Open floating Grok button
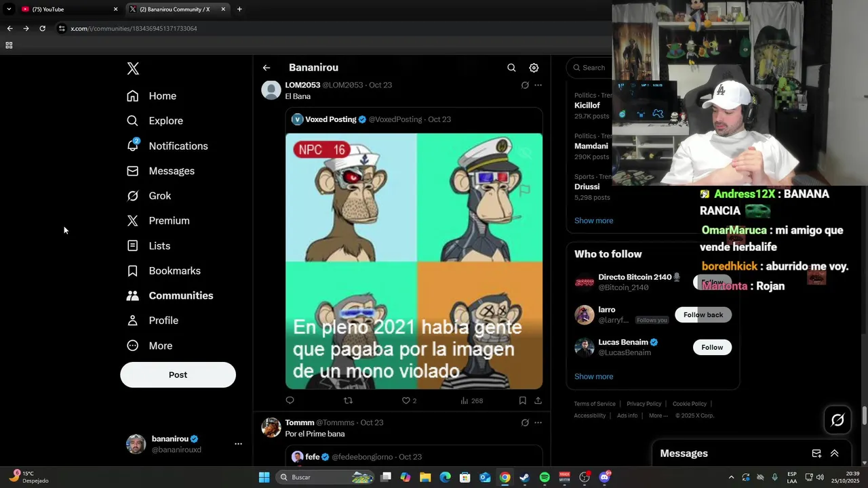Screen dimensions: 868x488 (837, 420)
